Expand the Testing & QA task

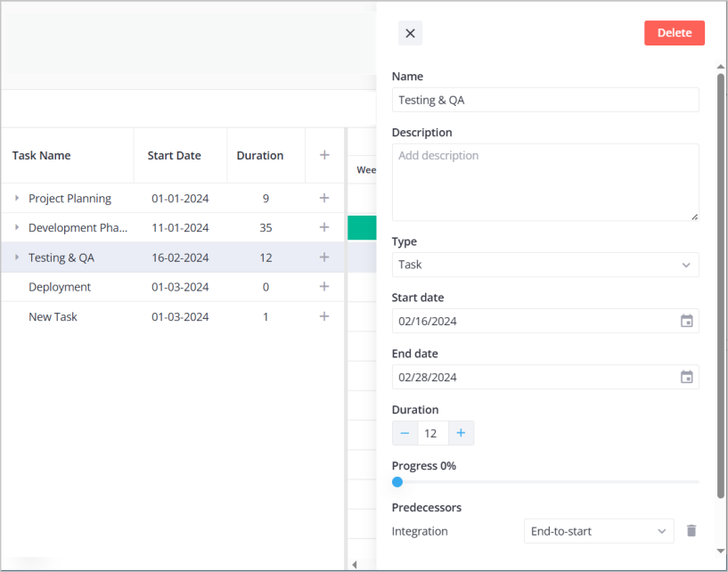click(x=17, y=257)
